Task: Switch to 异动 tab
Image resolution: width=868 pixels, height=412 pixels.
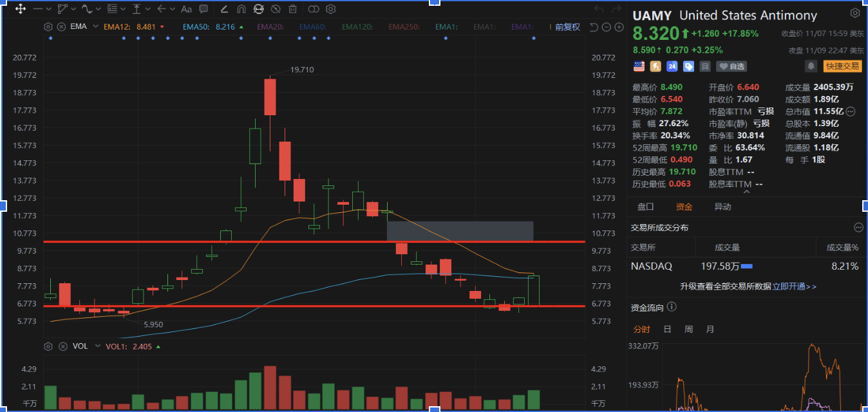Action: [x=722, y=207]
